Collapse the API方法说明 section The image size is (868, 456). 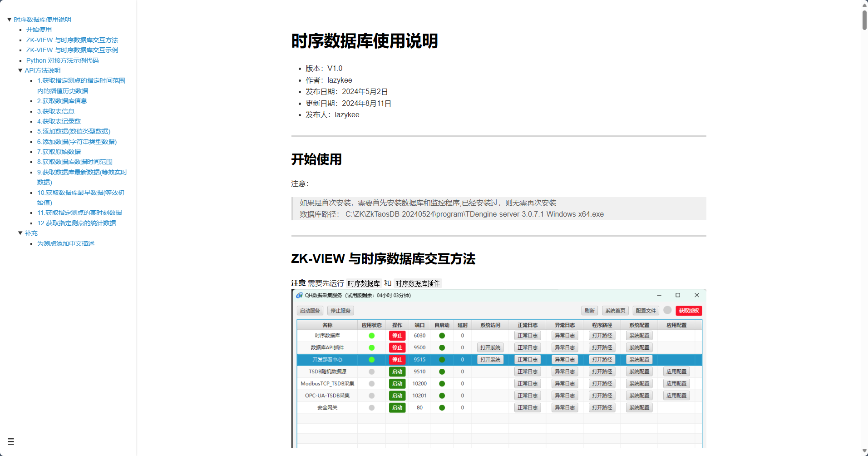[20, 70]
